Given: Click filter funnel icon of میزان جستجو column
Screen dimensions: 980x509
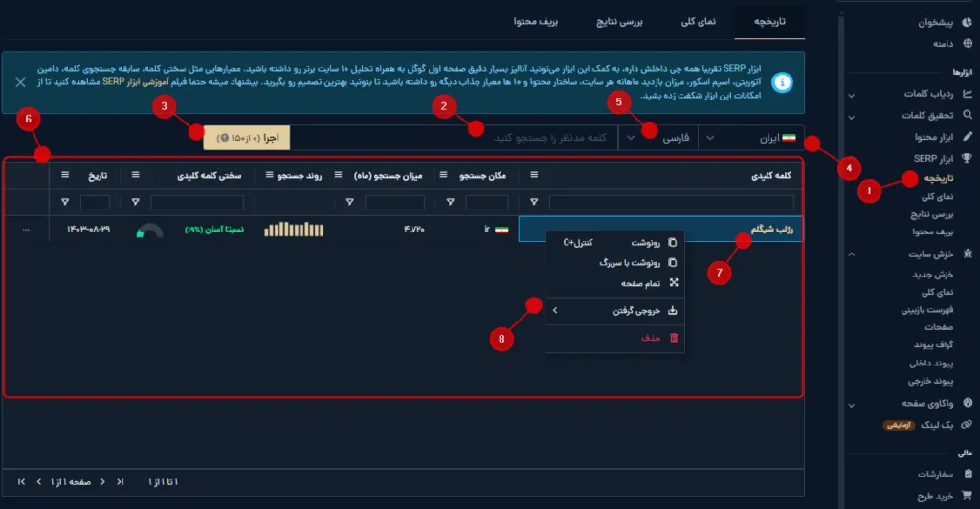Looking at the screenshot, I should click(x=350, y=202).
